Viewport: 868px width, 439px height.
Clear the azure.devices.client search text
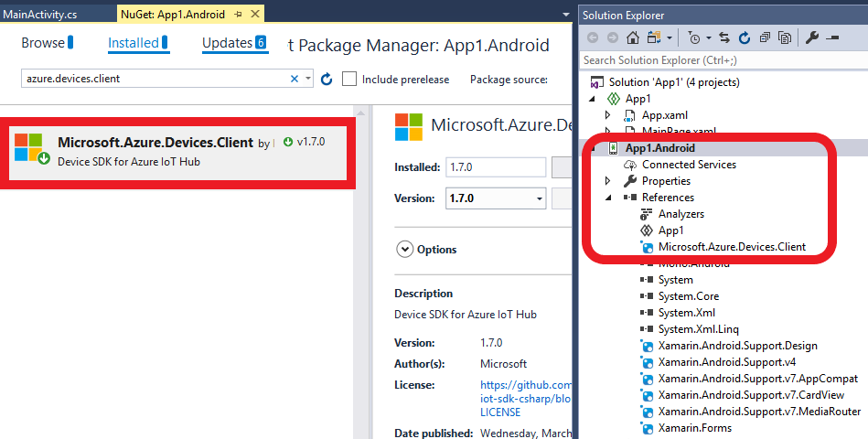[x=295, y=79]
